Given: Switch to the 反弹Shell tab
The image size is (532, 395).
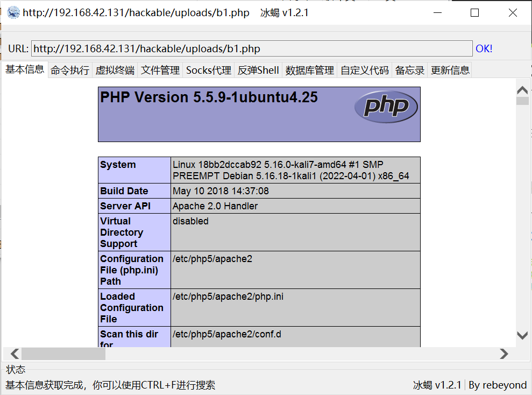Looking at the screenshot, I should pos(258,70).
